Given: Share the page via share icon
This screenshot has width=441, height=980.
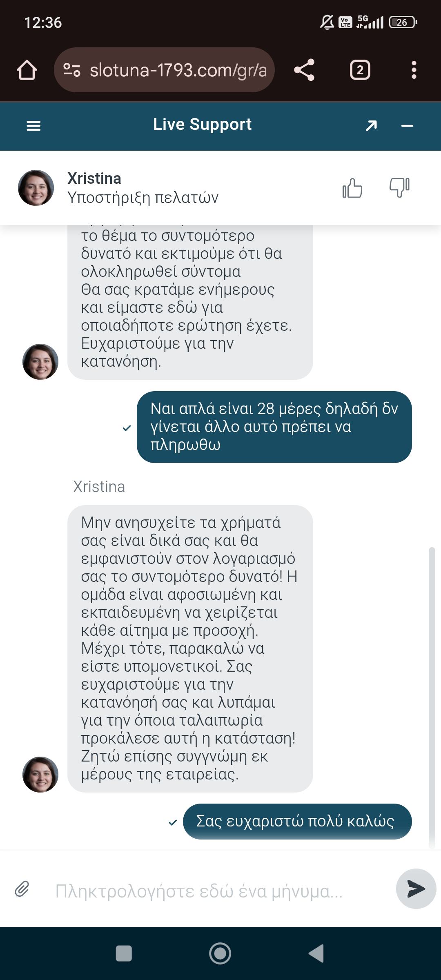Looking at the screenshot, I should point(304,70).
